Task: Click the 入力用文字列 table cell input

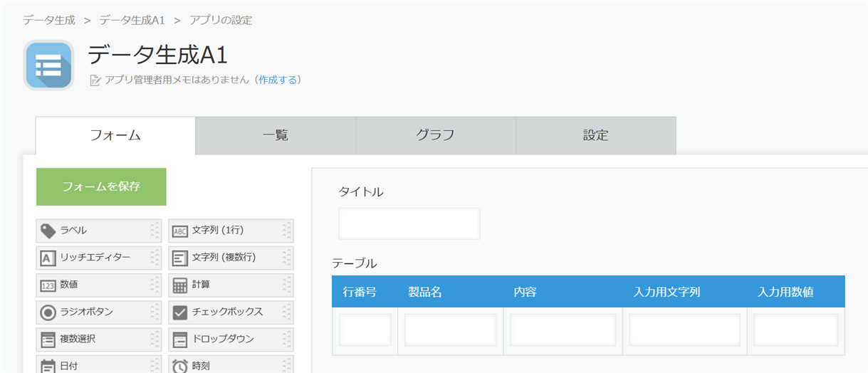Action: click(685, 330)
